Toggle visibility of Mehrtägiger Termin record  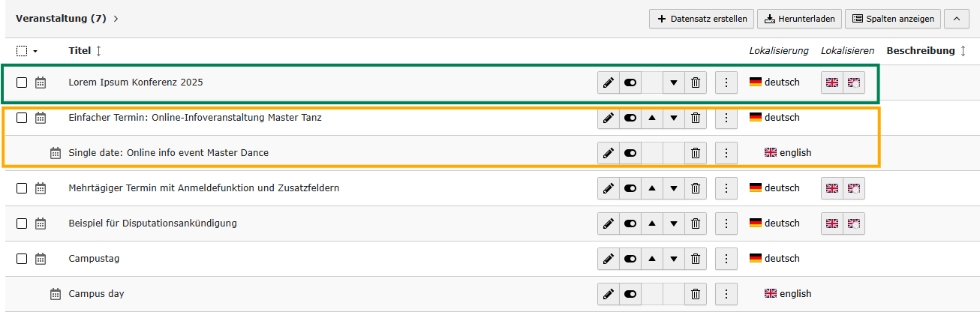click(x=630, y=188)
